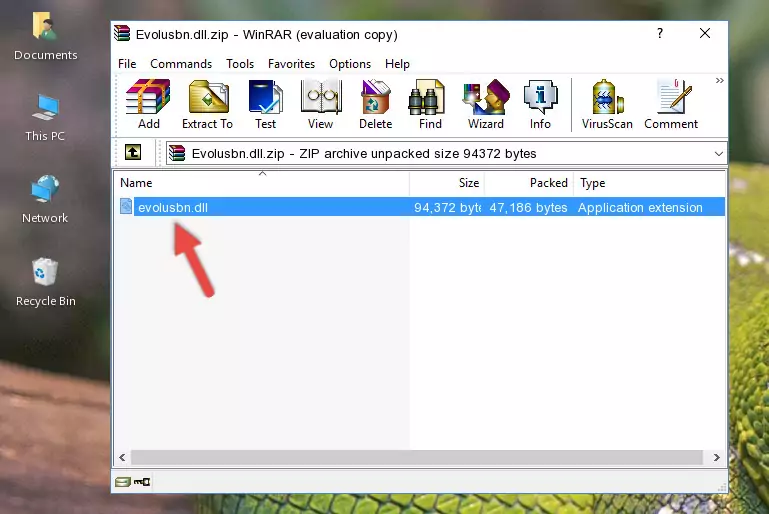Open the Options menu

click(x=350, y=64)
